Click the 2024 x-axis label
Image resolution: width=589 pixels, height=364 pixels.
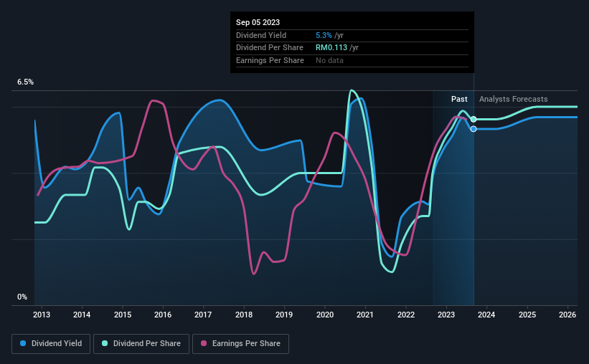(486, 315)
